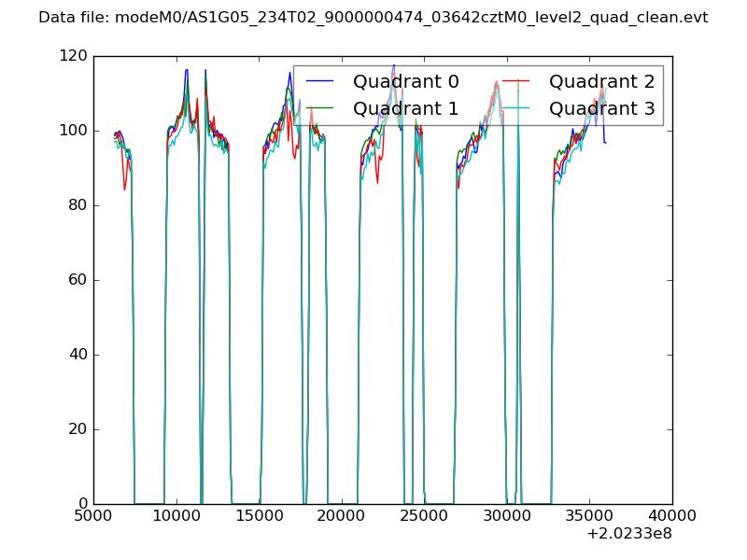Click the 40000 tick label on x-axis

(x=672, y=515)
